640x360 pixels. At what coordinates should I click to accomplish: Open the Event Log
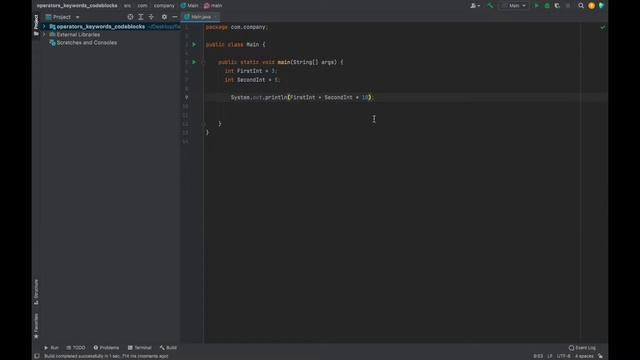(x=582, y=348)
